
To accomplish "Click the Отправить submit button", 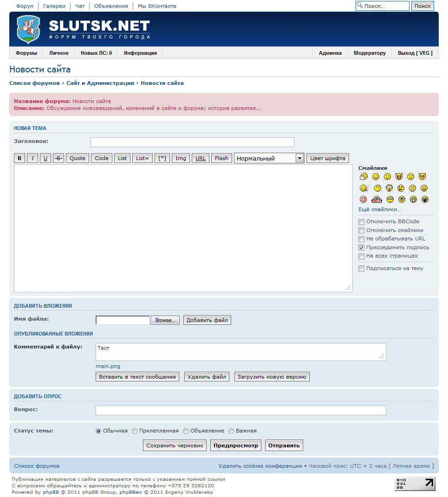I will [x=284, y=445].
